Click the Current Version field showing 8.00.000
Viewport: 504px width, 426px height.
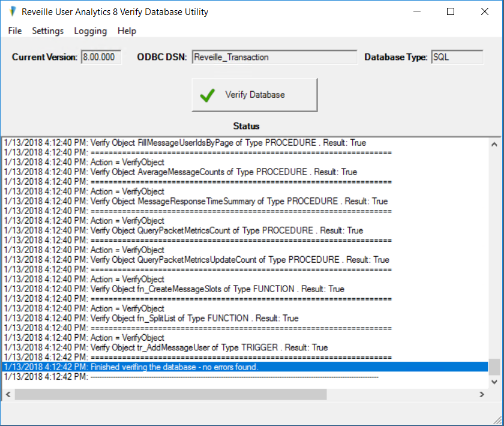pyautogui.click(x=101, y=57)
